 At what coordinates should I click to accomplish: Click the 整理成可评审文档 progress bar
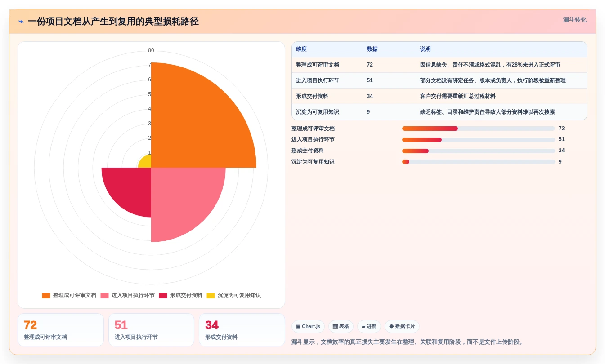(x=479, y=129)
